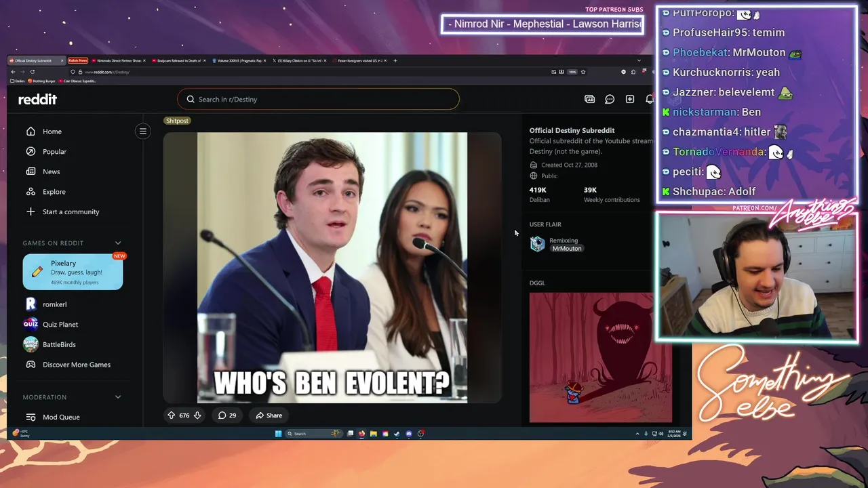This screenshot has height=488, width=868.
Task: Click the browser back arrow
Action: point(13,72)
